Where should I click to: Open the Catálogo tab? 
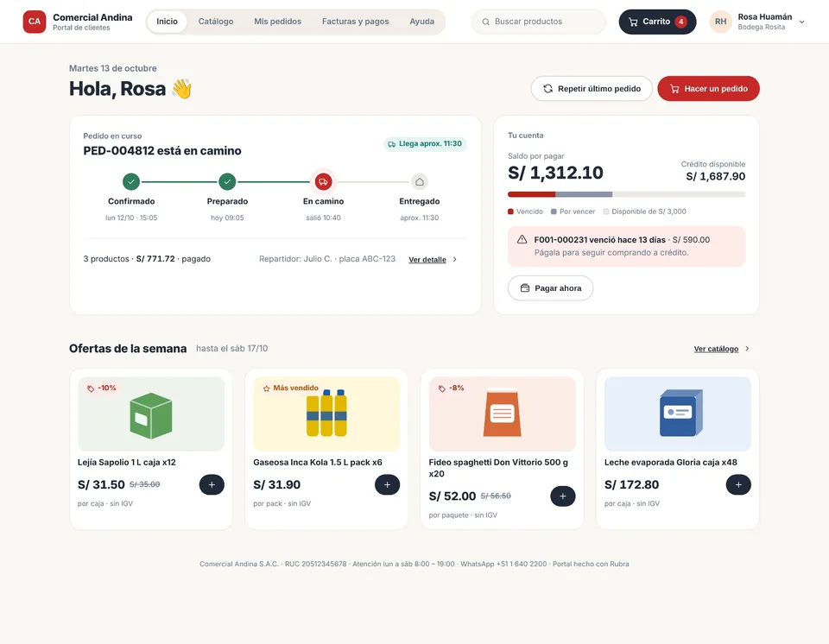coord(216,22)
